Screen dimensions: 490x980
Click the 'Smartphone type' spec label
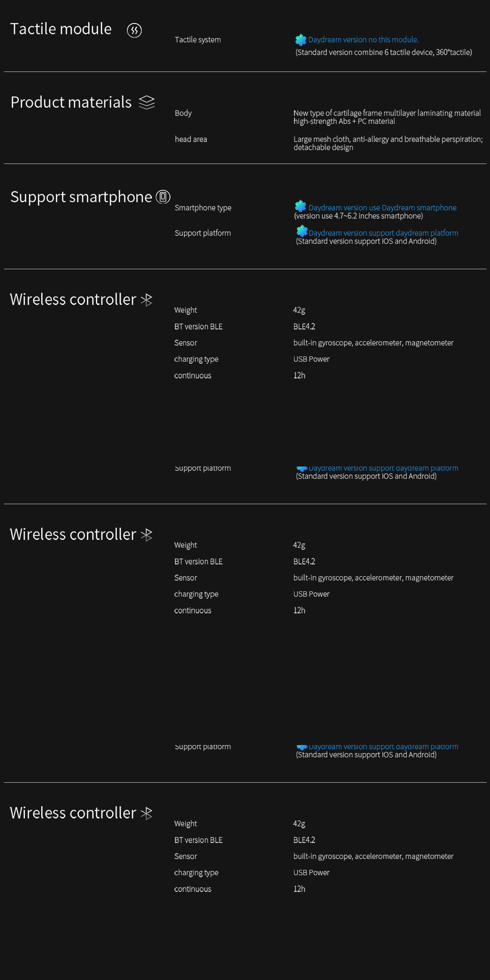pos(203,208)
